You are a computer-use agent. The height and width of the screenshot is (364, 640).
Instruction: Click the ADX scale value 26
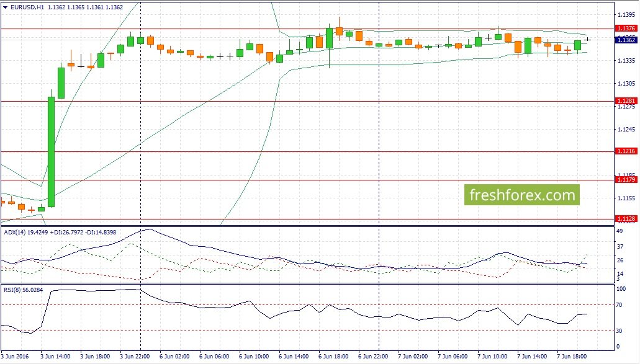tap(620, 260)
